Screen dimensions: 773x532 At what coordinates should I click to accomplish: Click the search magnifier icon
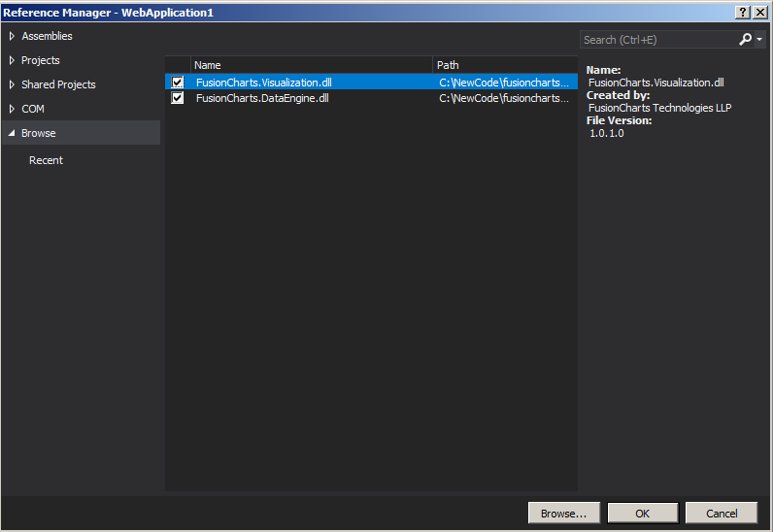pos(745,40)
